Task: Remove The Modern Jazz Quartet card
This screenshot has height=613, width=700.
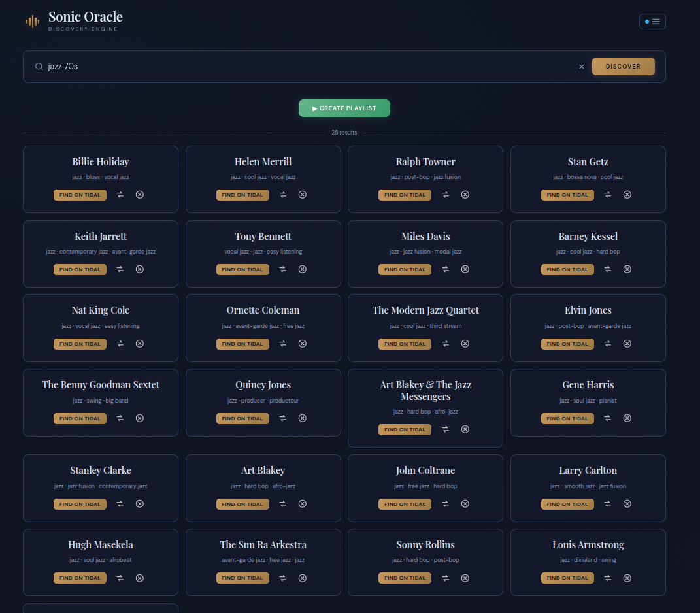Action: pyautogui.click(x=465, y=344)
